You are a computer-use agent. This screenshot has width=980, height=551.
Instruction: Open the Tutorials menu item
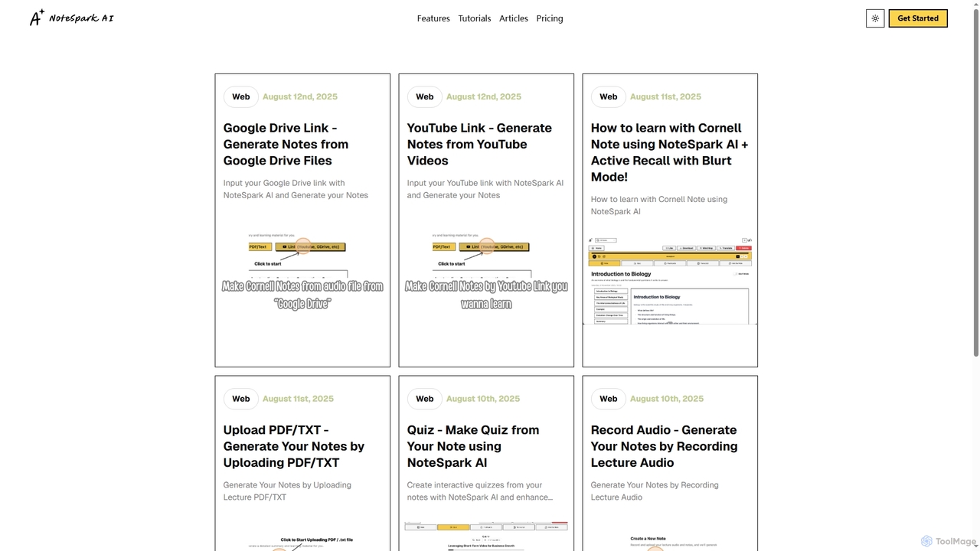point(475,18)
